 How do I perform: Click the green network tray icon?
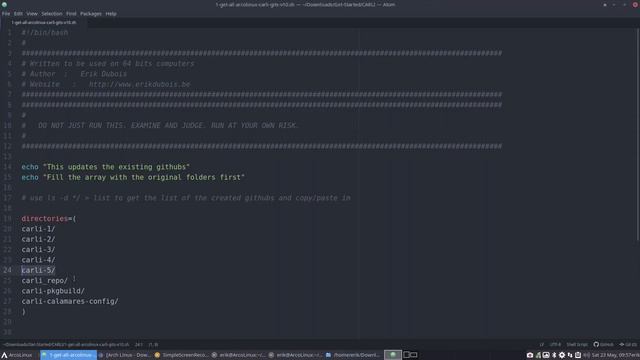tap(538, 356)
